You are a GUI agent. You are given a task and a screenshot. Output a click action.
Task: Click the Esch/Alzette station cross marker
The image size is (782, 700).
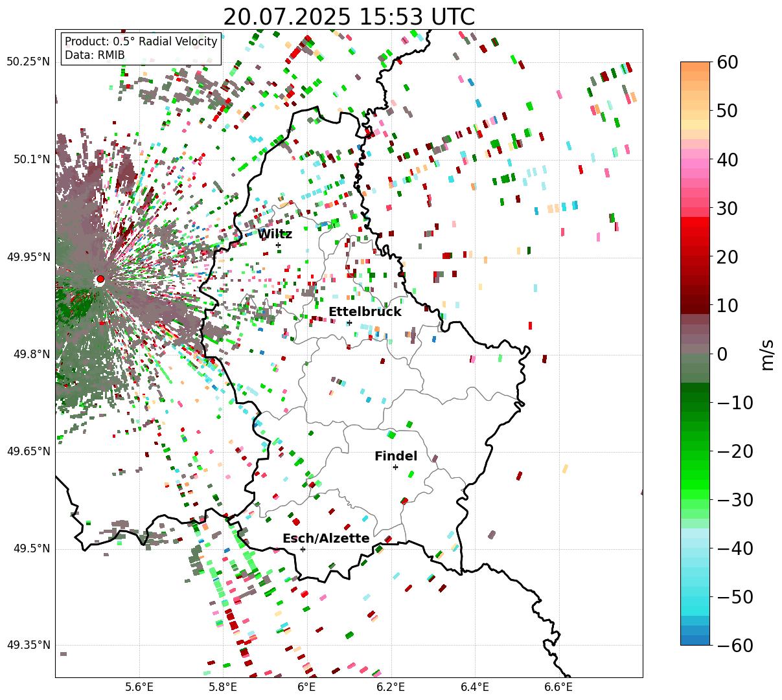pos(303,549)
